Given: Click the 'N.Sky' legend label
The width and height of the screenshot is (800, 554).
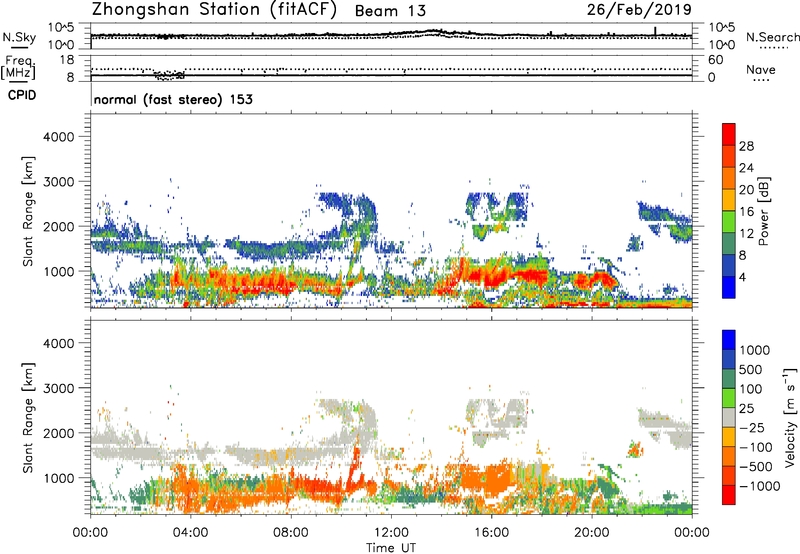Looking at the screenshot, I should pos(19,37).
